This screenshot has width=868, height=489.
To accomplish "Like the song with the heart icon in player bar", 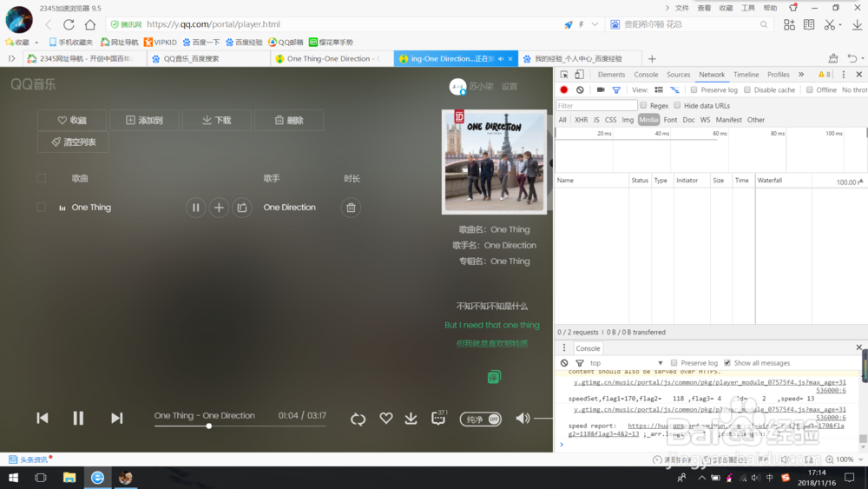I will tap(386, 418).
